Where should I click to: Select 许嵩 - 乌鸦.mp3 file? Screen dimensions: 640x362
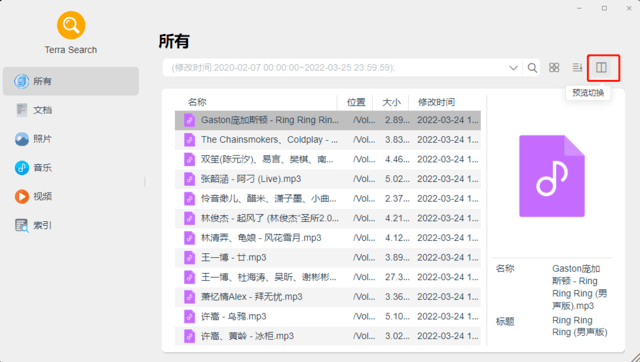pos(328,316)
